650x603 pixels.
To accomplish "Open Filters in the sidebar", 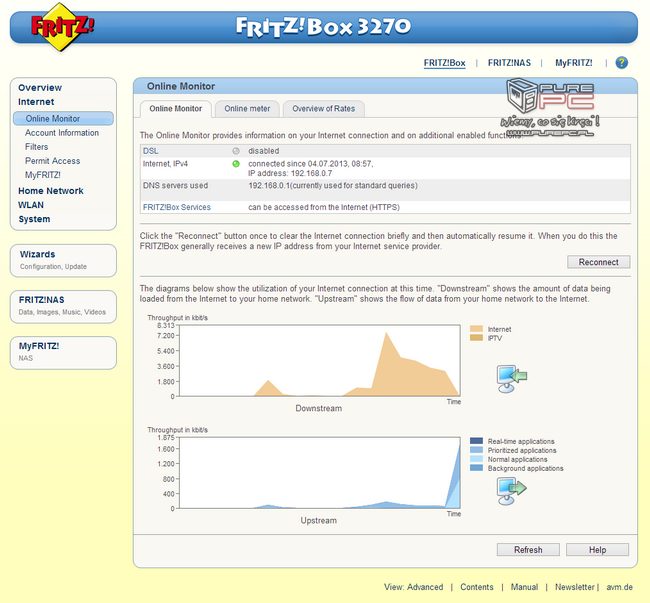I will click(36, 147).
